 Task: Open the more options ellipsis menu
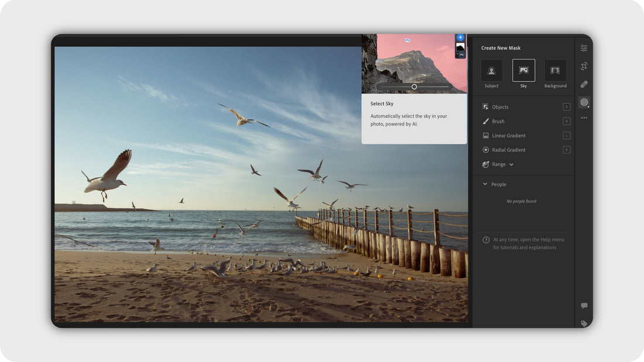tap(584, 118)
